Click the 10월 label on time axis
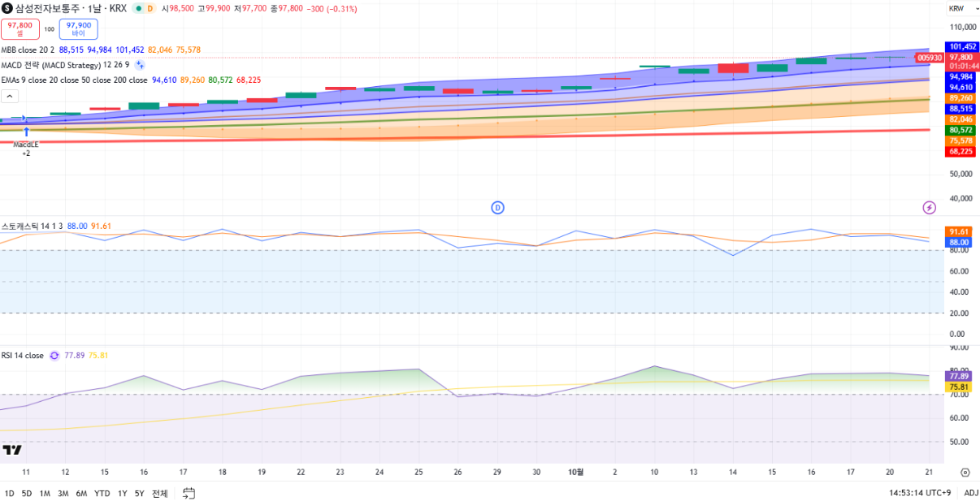This screenshot has width=980, height=501. click(575, 472)
